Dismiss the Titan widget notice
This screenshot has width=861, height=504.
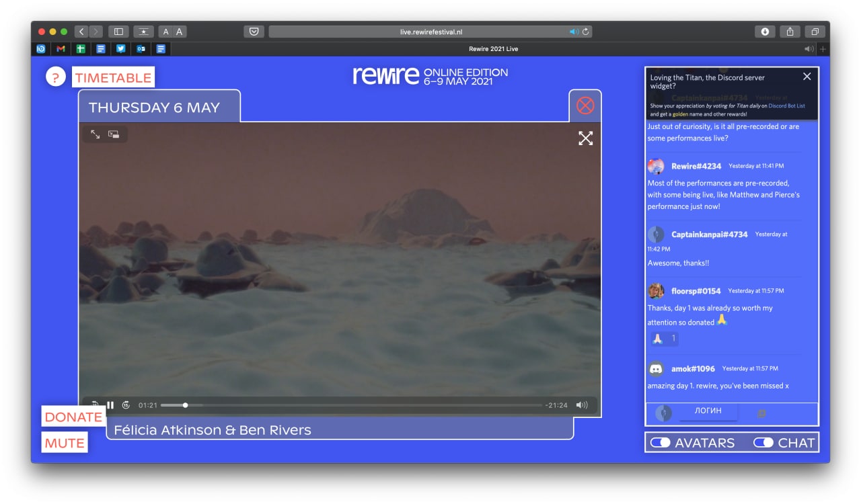pos(807,77)
